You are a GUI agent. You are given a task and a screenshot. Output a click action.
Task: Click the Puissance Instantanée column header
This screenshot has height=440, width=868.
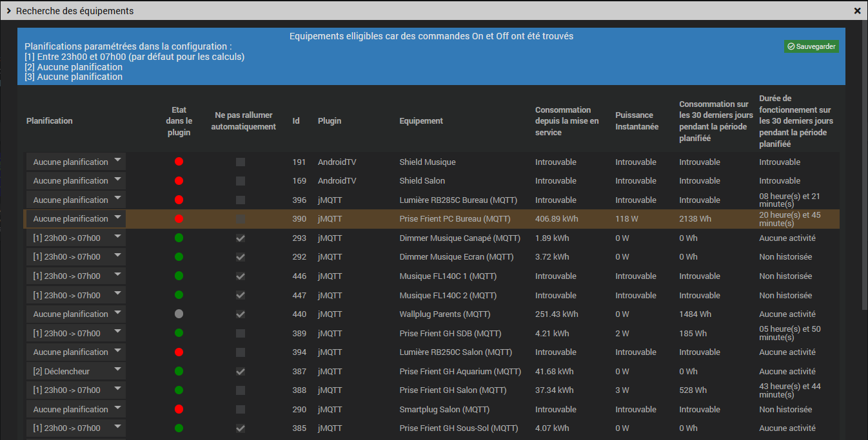pos(636,121)
